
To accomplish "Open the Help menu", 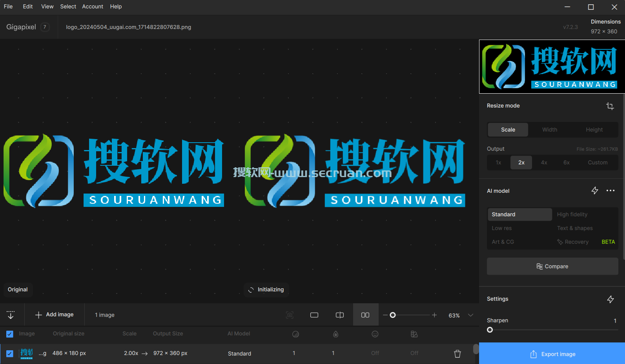I will coord(116,7).
